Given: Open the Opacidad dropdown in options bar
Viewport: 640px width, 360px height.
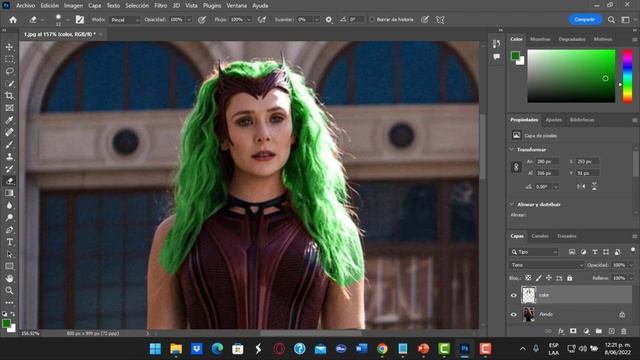Looking at the screenshot, I should coord(189,20).
